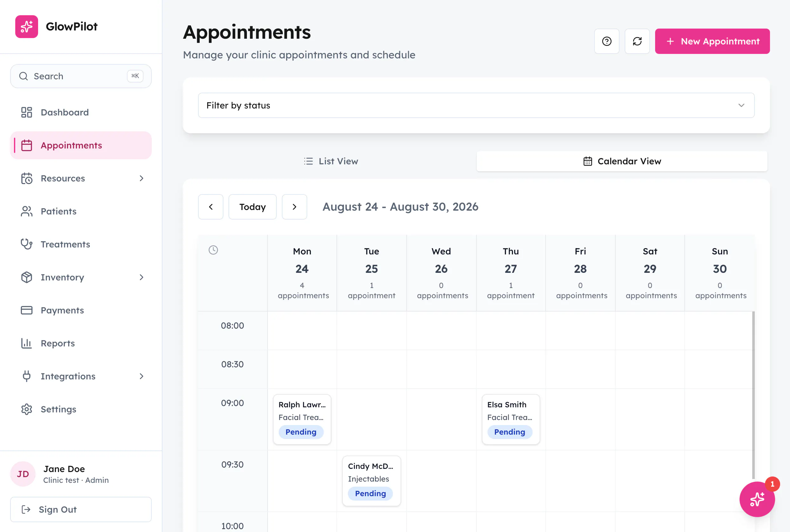
Task: Open Dashboard from the sidebar
Action: pos(81,112)
